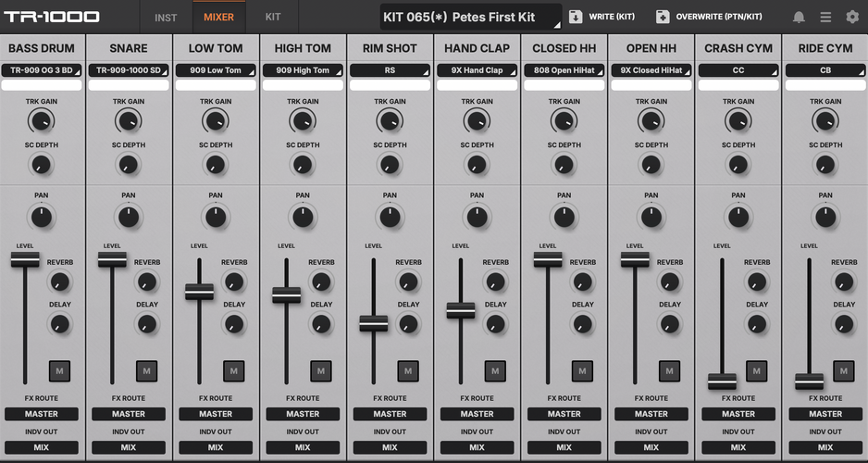868x463 pixels.
Task: Switch to the INST tab
Action: (x=166, y=18)
